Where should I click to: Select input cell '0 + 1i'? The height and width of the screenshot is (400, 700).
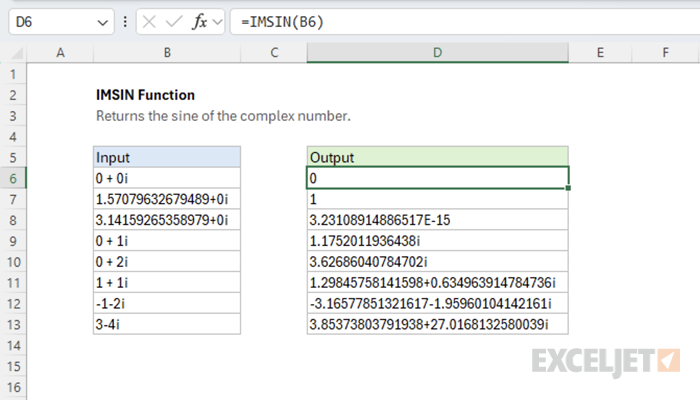(x=167, y=241)
